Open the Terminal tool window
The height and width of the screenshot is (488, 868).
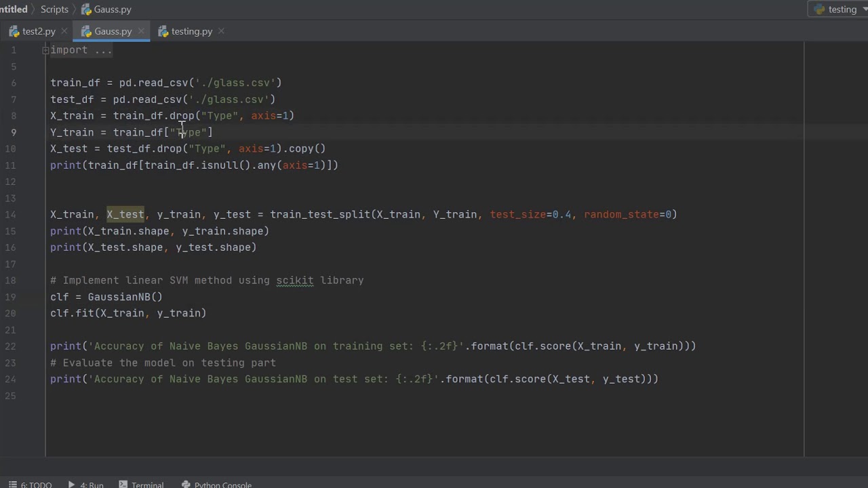click(141, 485)
